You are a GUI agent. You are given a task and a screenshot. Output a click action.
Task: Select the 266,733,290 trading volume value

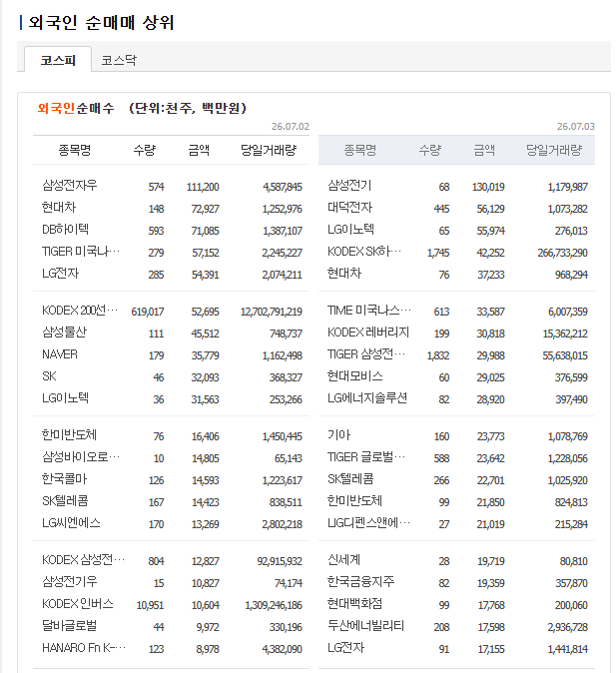[563, 253]
